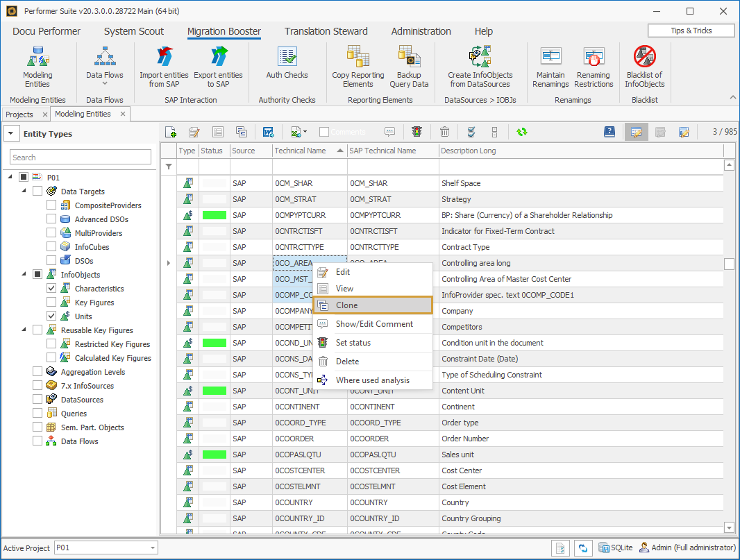Open the Tips & Tricks panel

click(690, 30)
